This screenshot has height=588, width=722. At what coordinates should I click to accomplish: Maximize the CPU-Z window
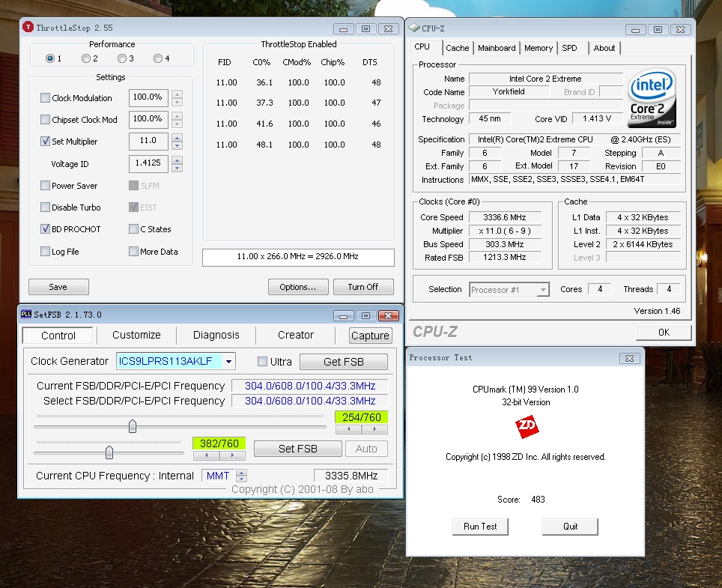click(658, 30)
